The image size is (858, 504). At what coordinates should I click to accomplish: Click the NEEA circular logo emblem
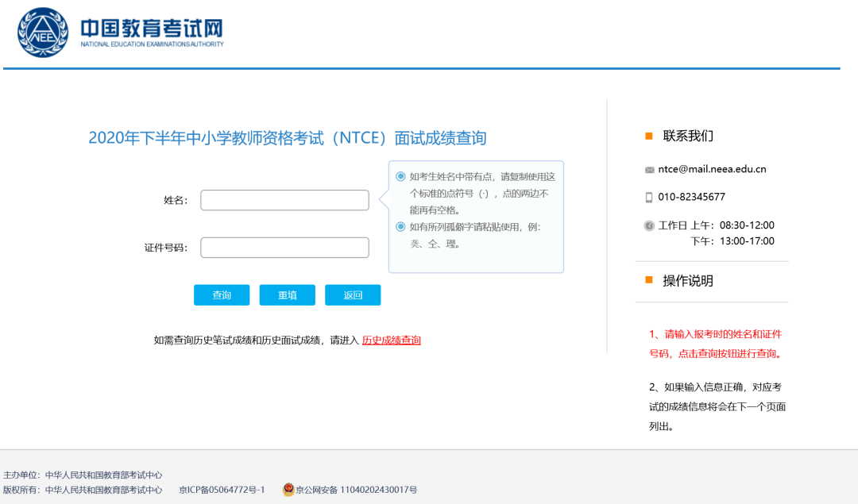(42, 33)
